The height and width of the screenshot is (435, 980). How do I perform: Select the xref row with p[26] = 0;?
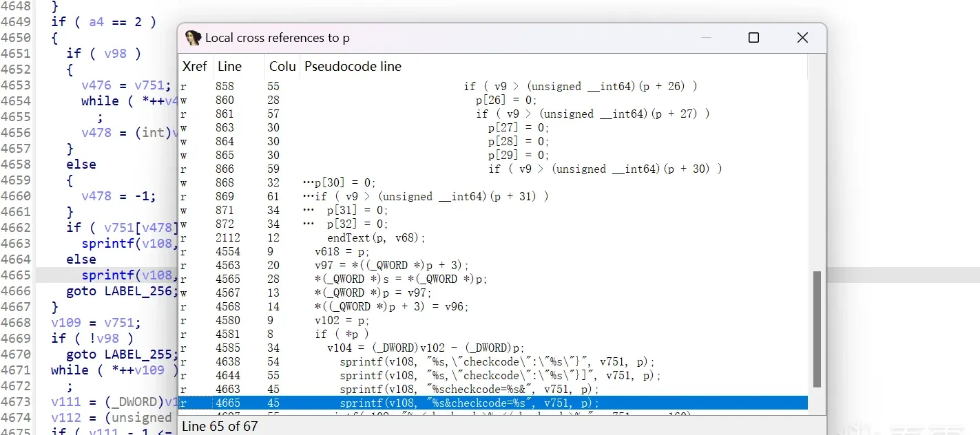[493, 100]
